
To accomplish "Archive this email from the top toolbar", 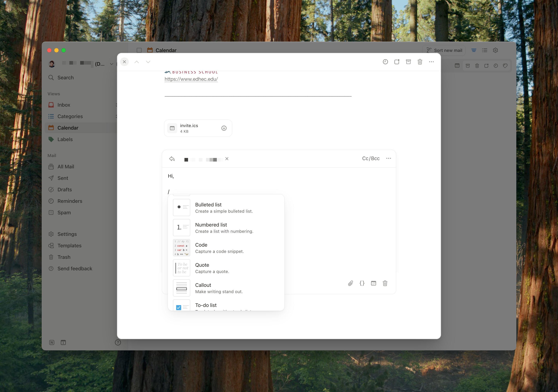I will click(408, 62).
